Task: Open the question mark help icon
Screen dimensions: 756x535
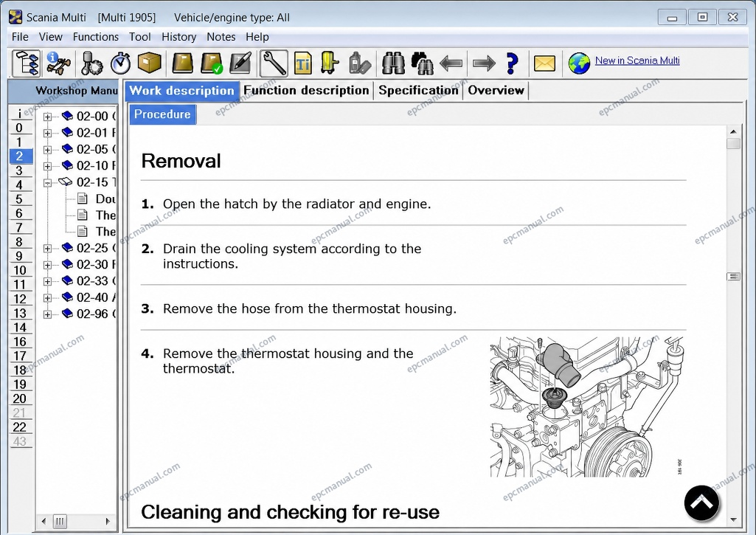Action: [x=512, y=63]
